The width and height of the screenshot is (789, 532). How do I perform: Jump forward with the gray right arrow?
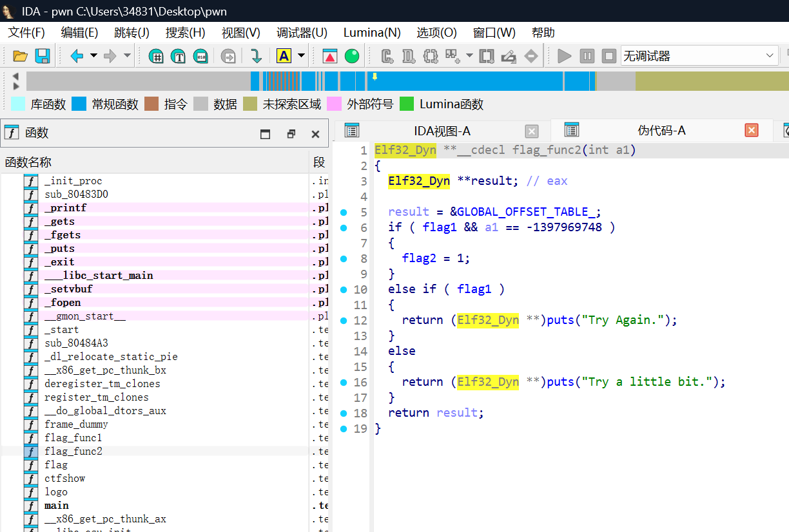pyautogui.click(x=110, y=56)
